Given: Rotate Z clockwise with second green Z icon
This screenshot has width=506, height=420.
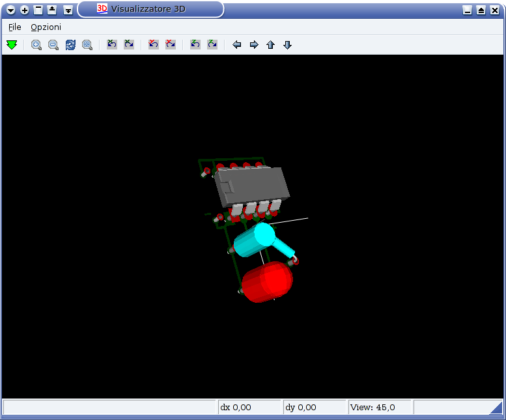Looking at the screenshot, I should [212, 44].
